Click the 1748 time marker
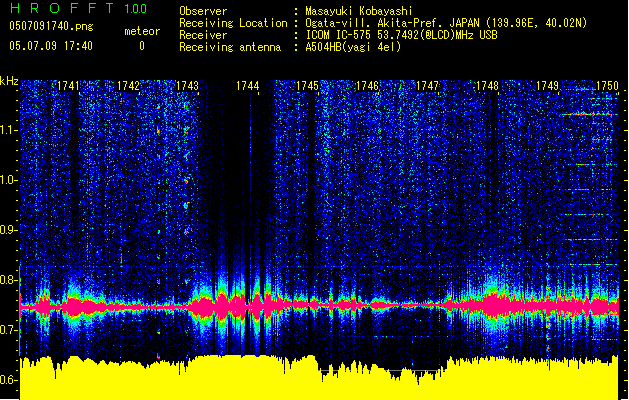The height and width of the screenshot is (400, 629). tap(487, 86)
